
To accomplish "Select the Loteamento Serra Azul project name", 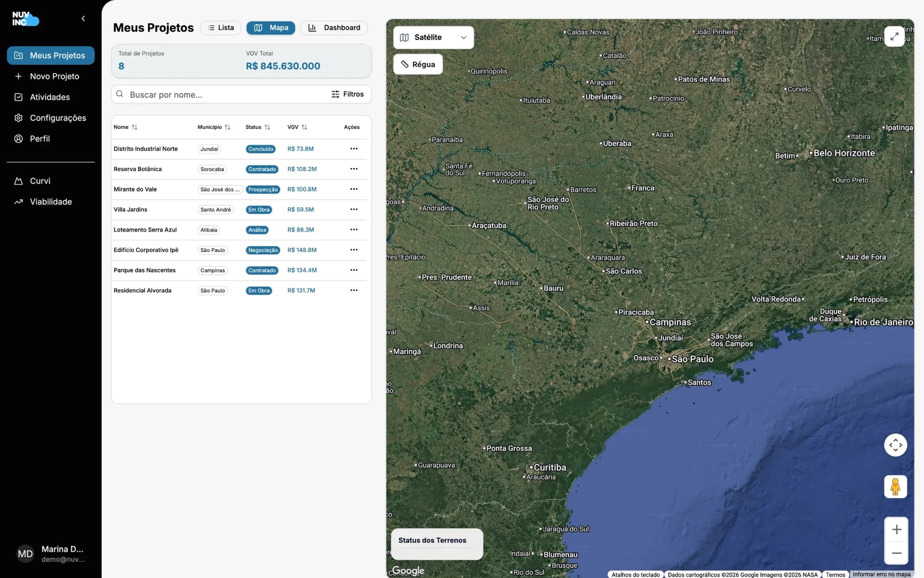I will point(145,230).
